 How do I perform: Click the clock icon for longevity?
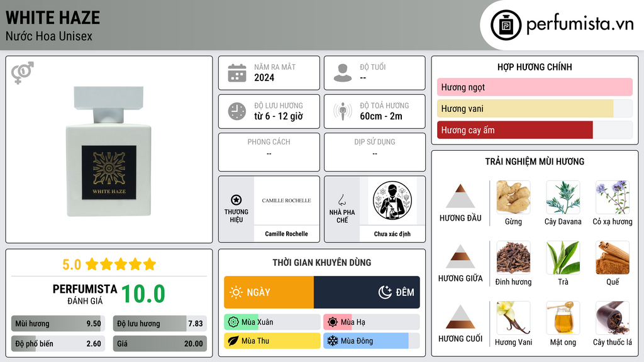(x=237, y=111)
